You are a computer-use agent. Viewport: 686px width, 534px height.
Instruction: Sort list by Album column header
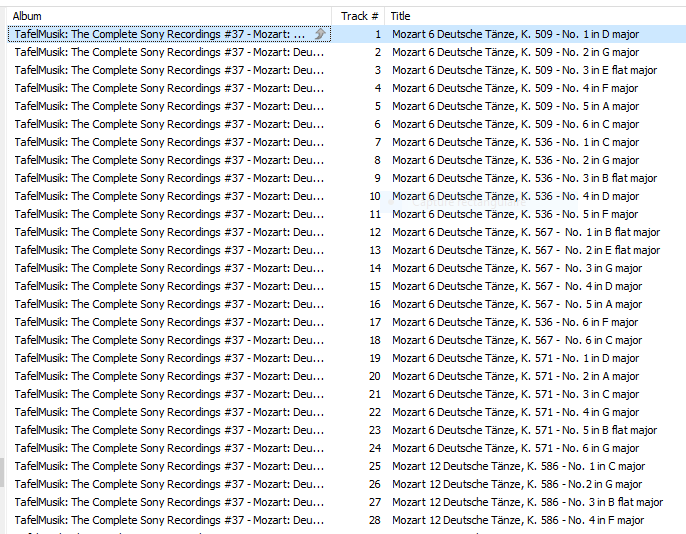click(169, 16)
